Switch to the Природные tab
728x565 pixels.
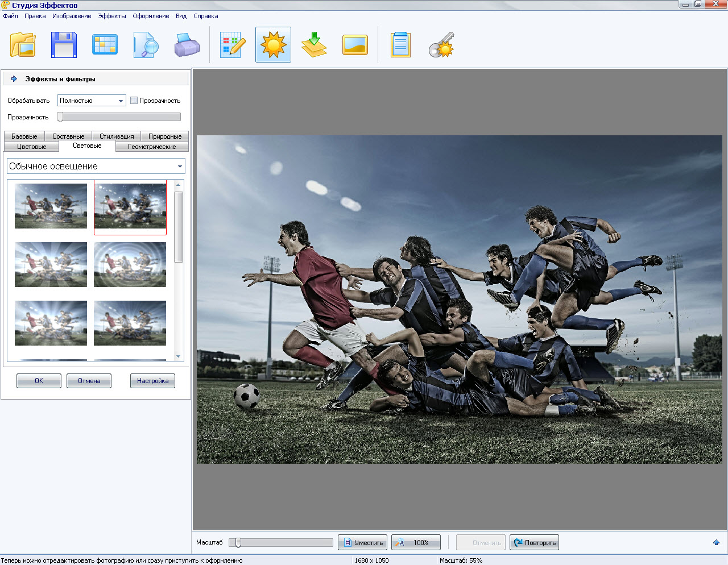click(x=165, y=136)
